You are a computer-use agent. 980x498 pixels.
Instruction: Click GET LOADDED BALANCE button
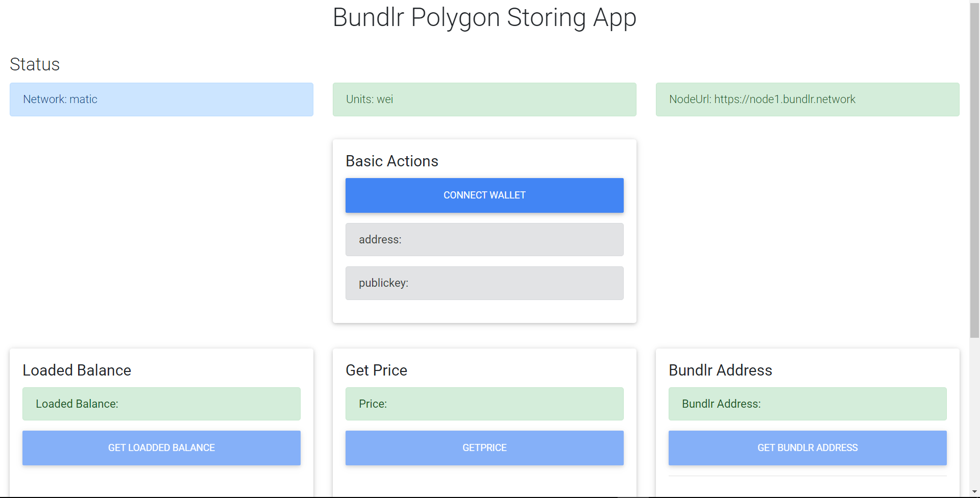(x=161, y=448)
